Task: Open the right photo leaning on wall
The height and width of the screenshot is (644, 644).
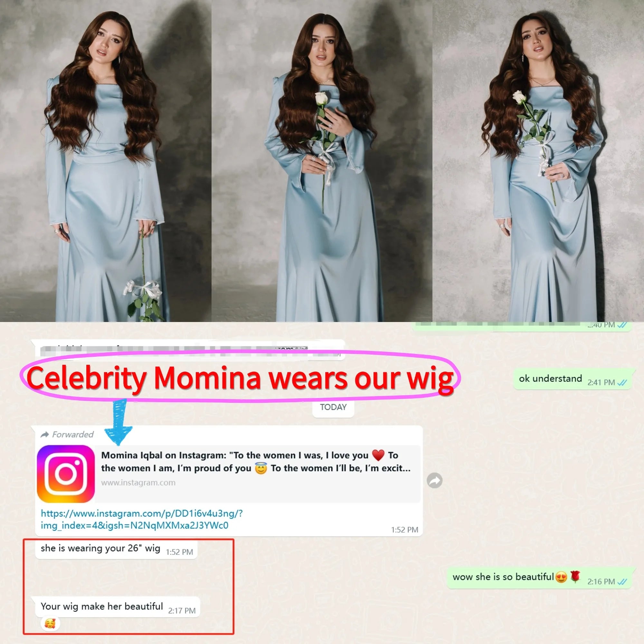Action: pyautogui.click(x=538, y=161)
